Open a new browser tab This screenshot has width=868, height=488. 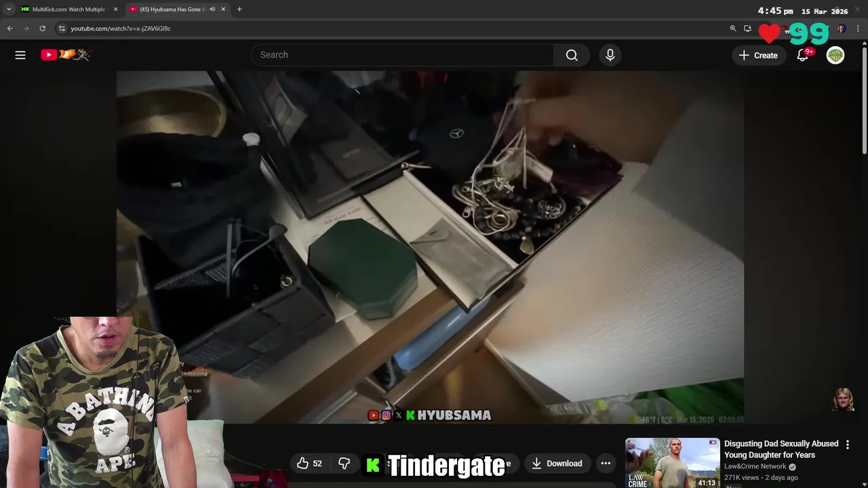click(239, 9)
